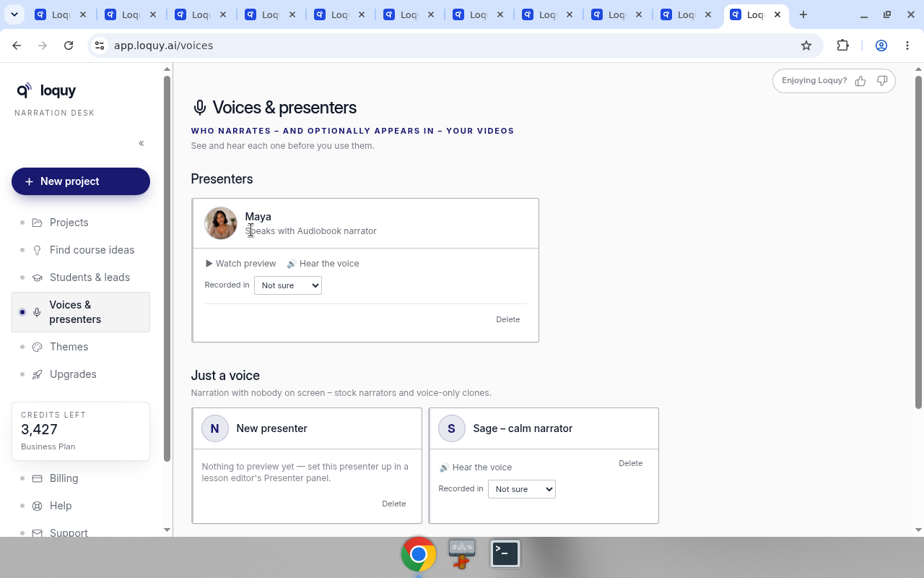Open the Projects section
The width and height of the screenshot is (924, 578).
(81, 223)
